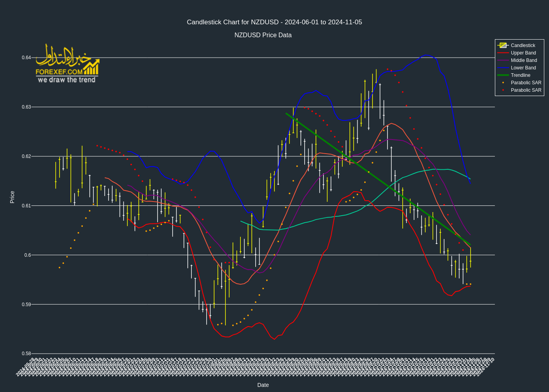Toggle the red-dot Parabolic SAR legend entry
The width and height of the screenshot is (549, 392).
point(519,90)
